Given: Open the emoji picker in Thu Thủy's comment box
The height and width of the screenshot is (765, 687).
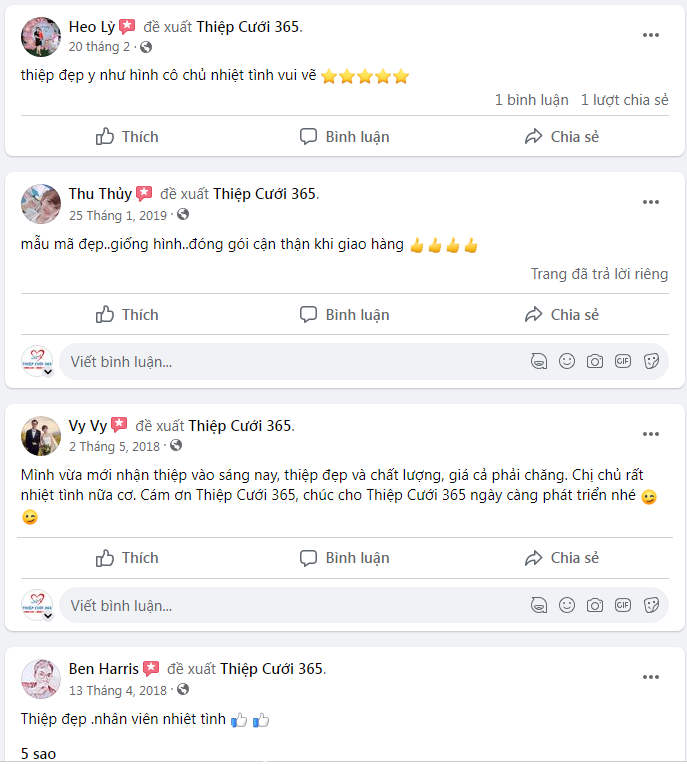Looking at the screenshot, I should (x=567, y=361).
